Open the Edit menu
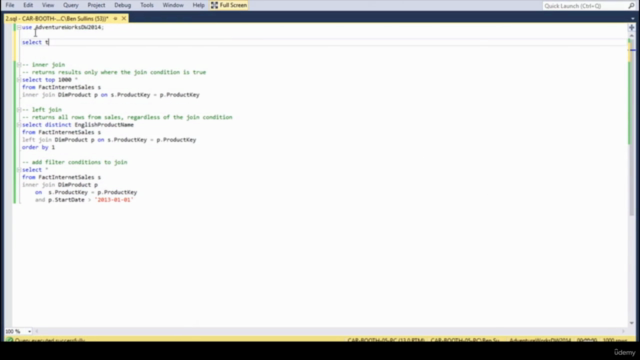The height and width of the screenshot is (360, 640). coord(28,5)
